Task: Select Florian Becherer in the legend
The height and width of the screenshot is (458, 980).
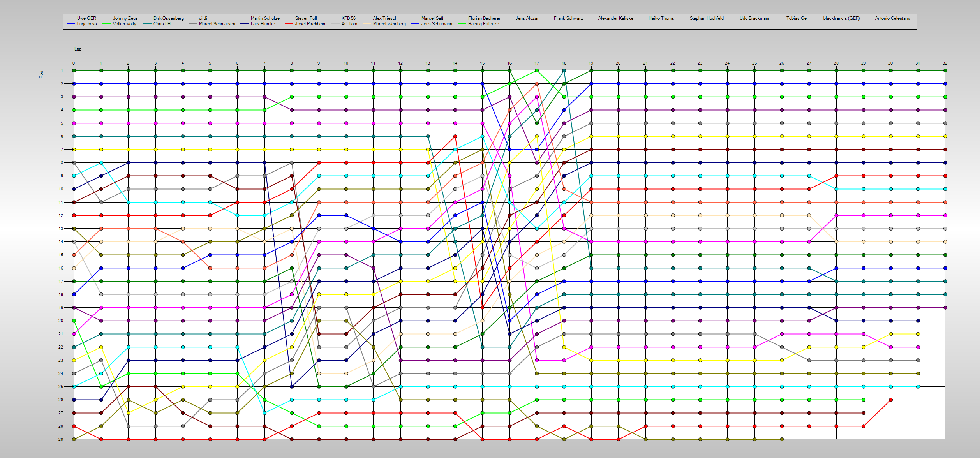Action: click(x=479, y=18)
